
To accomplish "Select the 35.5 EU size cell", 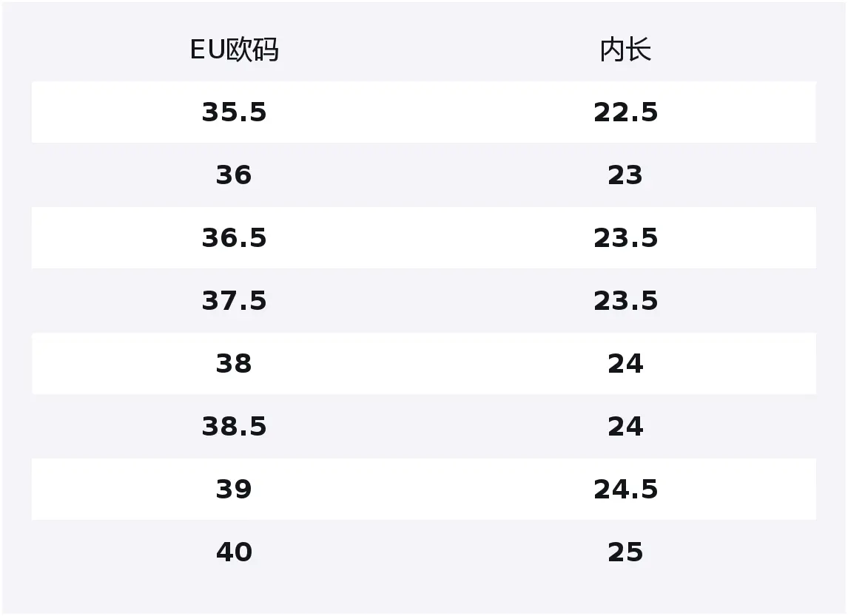I will point(234,112).
